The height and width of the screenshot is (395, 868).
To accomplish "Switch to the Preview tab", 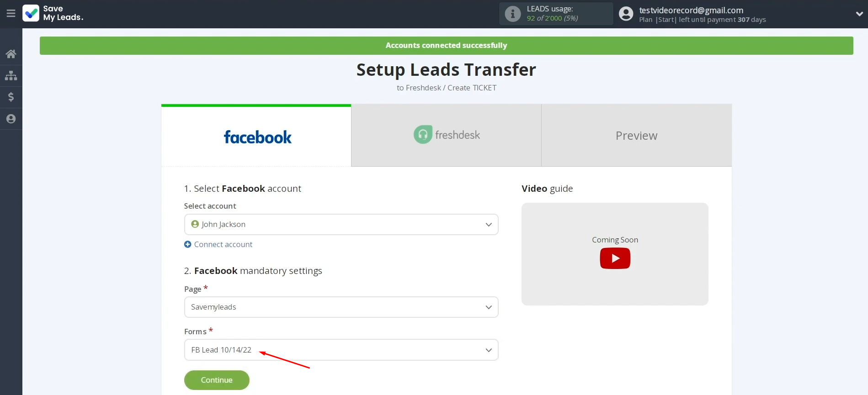I will [636, 135].
